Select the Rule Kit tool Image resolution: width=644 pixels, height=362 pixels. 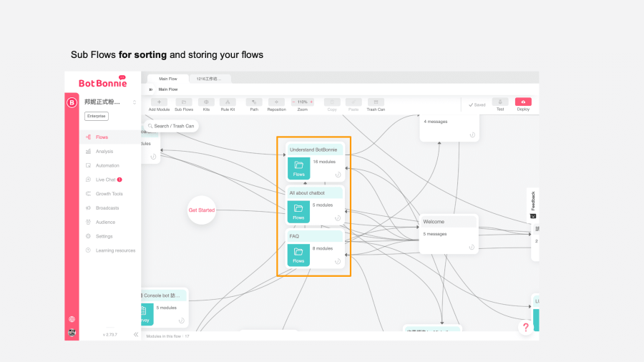click(x=228, y=102)
